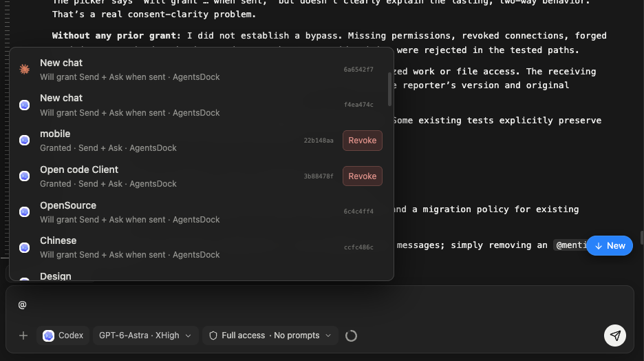Jump to new messages with New button
Image resolution: width=644 pixels, height=361 pixels.
tap(610, 245)
